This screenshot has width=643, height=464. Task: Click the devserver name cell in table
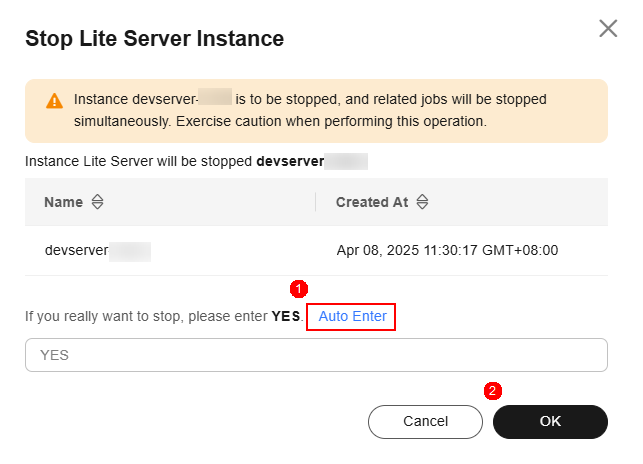[x=98, y=250]
